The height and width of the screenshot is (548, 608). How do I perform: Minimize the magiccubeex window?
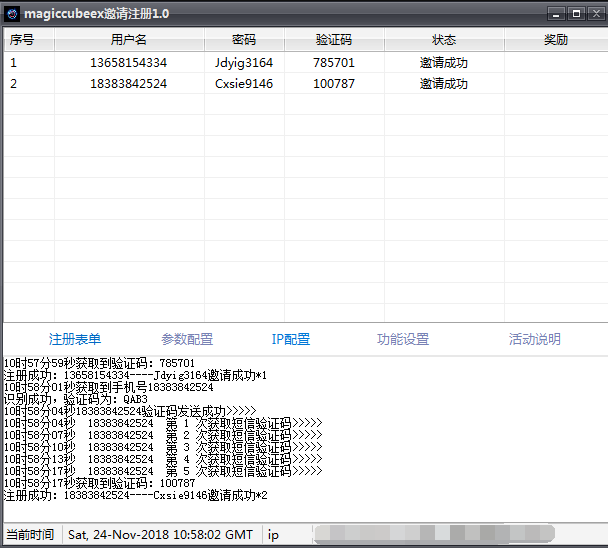557,13
